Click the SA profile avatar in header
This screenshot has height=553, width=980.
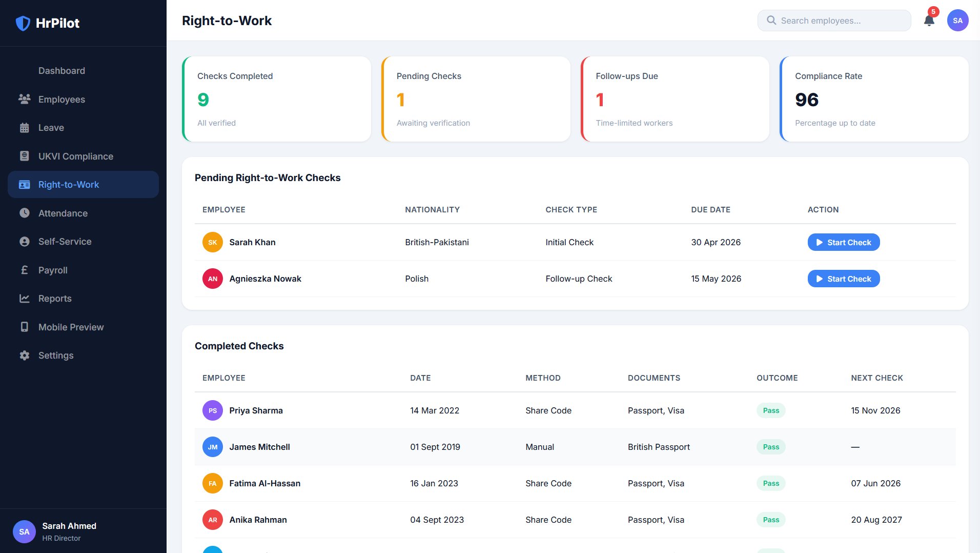(x=957, y=21)
